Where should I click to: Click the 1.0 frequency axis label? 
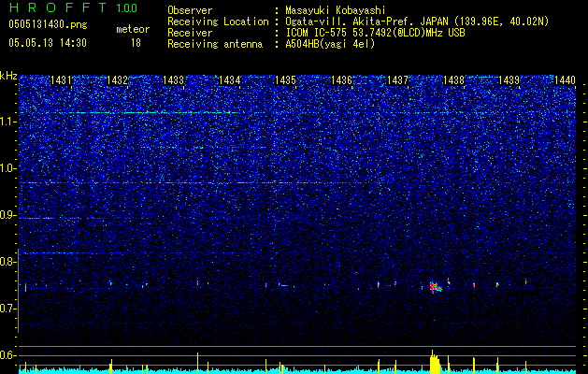7,169
